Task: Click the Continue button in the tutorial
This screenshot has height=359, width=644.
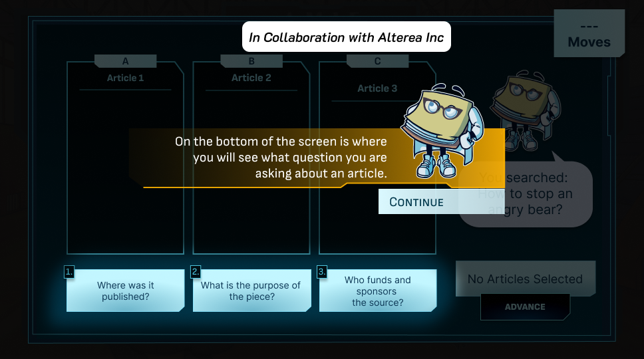Action: coord(416,202)
